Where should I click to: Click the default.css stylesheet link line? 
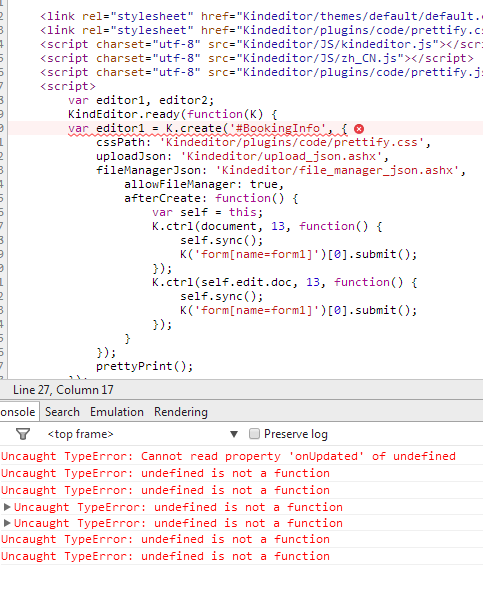pos(261,16)
